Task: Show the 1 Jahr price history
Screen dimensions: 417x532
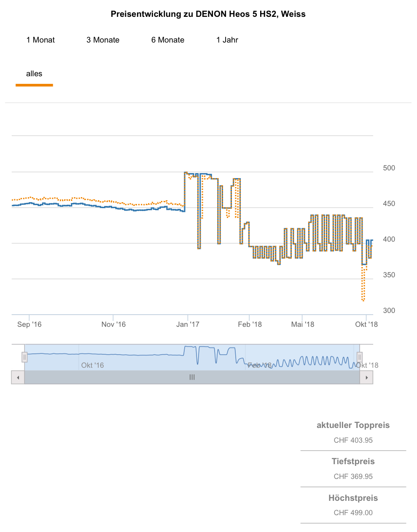Action: pyautogui.click(x=227, y=40)
